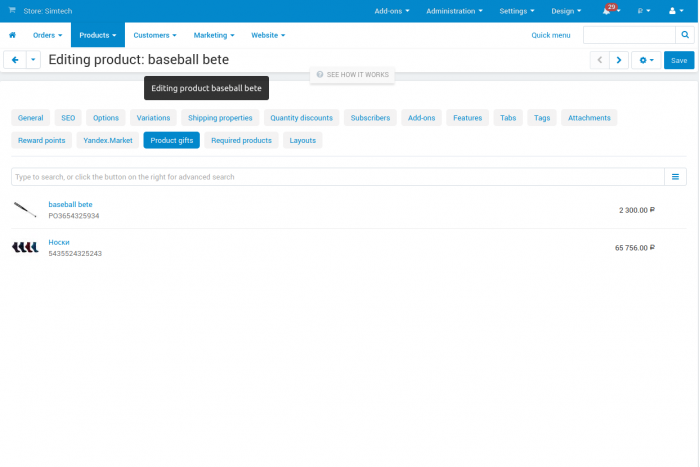Screen dimensions: 700x467
Task: Open the Shipping properties tab
Action: pyautogui.click(x=220, y=118)
